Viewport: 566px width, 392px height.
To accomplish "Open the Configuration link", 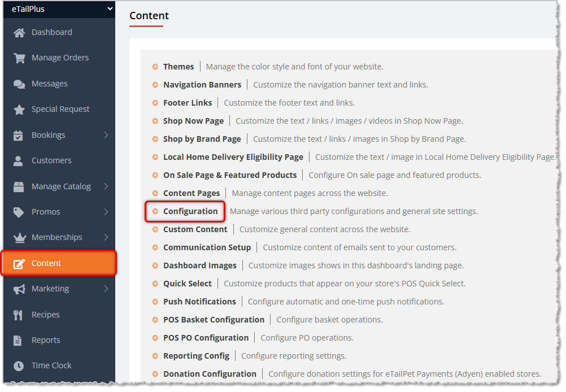I will (190, 211).
